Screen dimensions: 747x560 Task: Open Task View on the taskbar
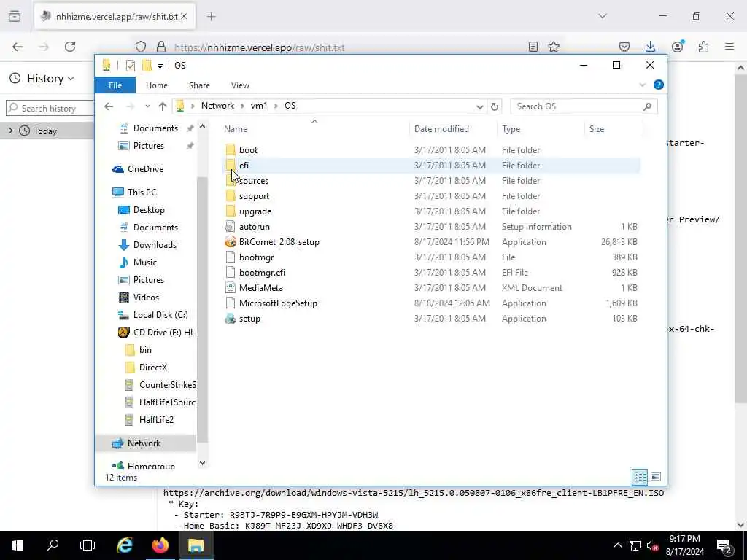pyautogui.click(x=88, y=545)
